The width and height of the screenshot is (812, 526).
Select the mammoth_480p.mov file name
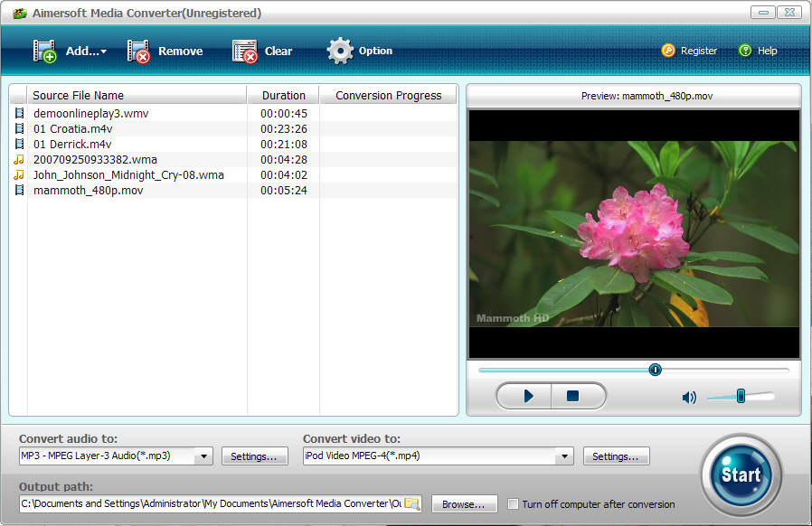tap(88, 191)
